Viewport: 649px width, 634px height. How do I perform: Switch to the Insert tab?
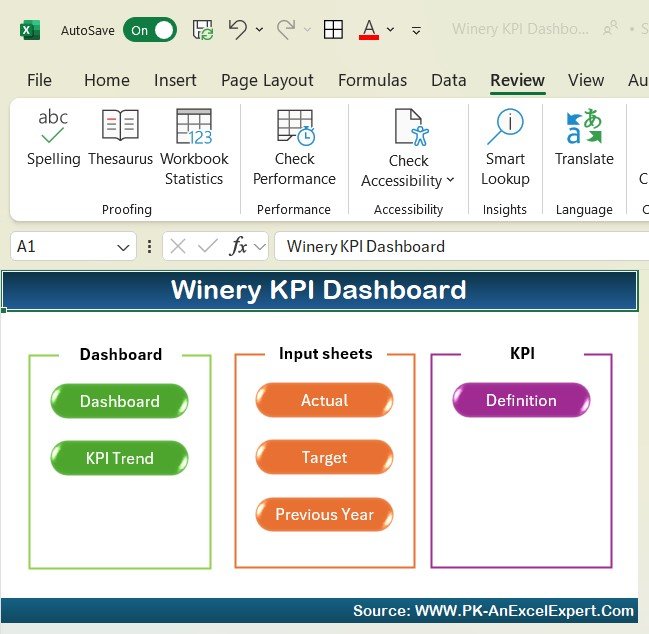pyautogui.click(x=175, y=80)
